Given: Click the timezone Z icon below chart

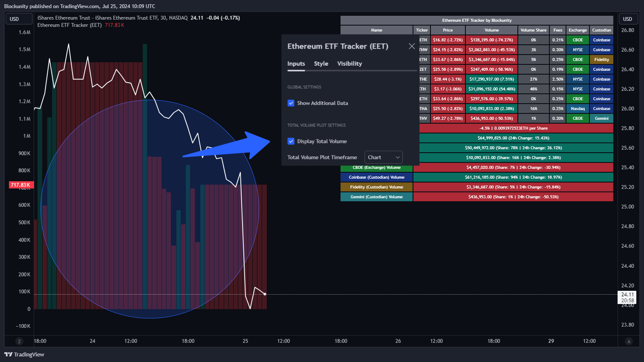Looking at the screenshot, I should click(19, 341).
